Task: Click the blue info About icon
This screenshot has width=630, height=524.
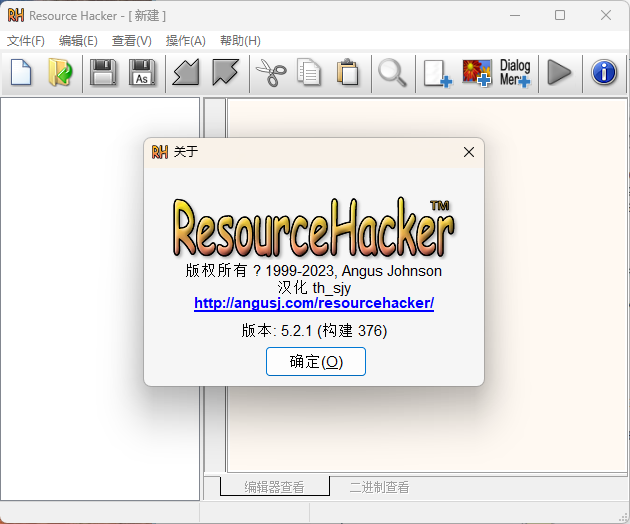Action: click(x=604, y=73)
